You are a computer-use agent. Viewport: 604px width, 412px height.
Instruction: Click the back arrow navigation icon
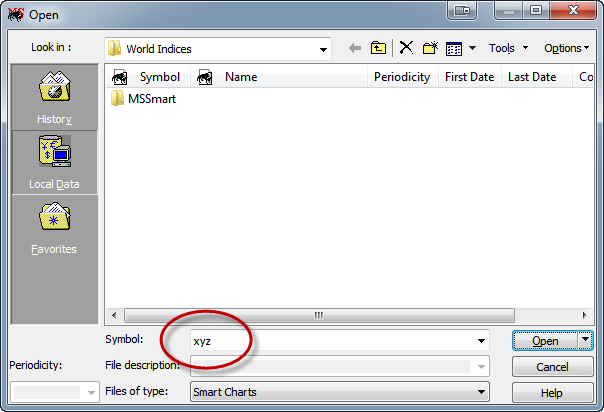(354, 48)
